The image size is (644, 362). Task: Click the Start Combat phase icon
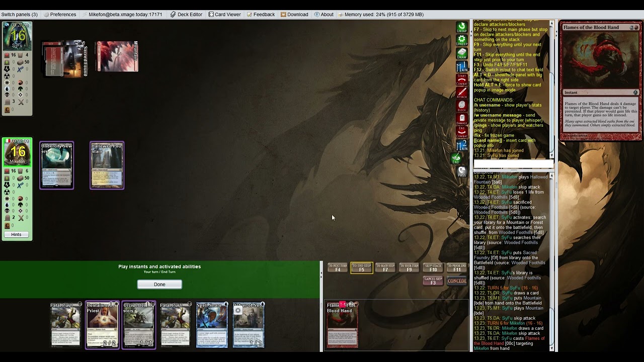point(461,79)
